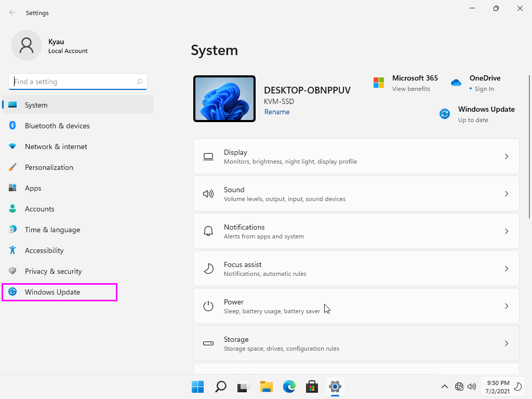The width and height of the screenshot is (532, 399).
Task: Click the Microsoft 365 logo icon
Action: pyautogui.click(x=379, y=83)
